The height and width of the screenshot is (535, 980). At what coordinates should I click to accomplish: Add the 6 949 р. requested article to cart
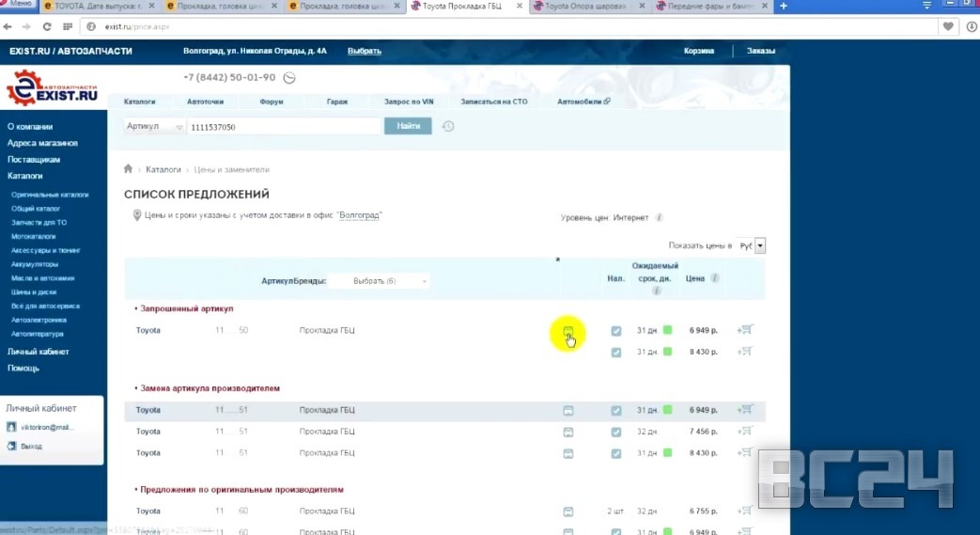(x=746, y=330)
